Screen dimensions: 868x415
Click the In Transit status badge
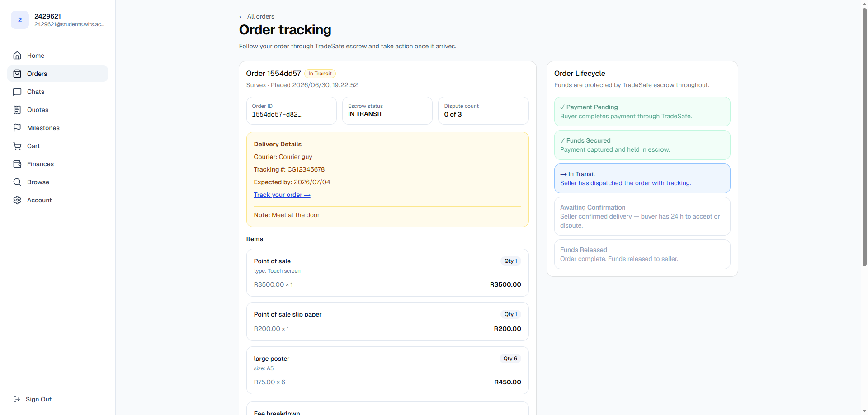320,74
